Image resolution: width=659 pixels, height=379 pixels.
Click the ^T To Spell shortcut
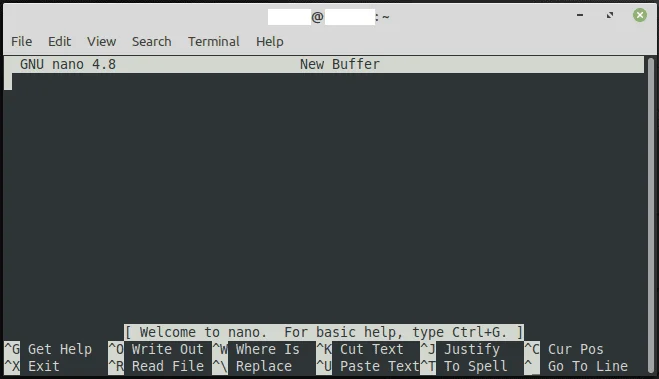click(464, 366)
